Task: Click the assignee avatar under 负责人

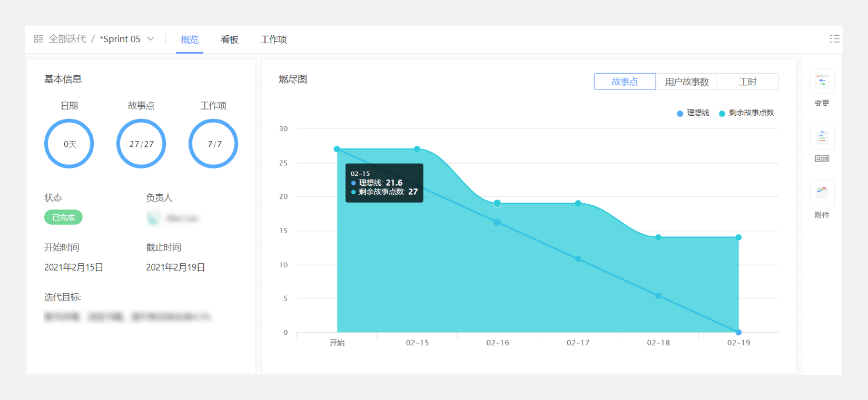Action: coord(153,218)
